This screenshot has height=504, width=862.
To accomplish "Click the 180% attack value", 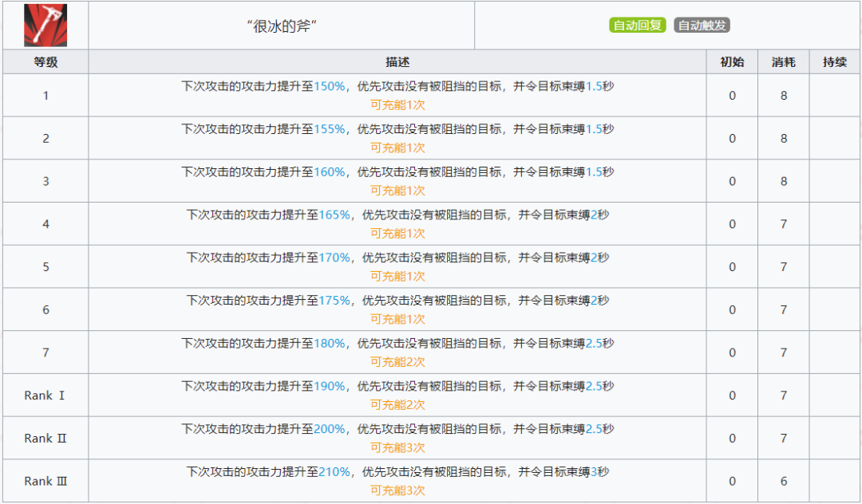I will (330, 343).
